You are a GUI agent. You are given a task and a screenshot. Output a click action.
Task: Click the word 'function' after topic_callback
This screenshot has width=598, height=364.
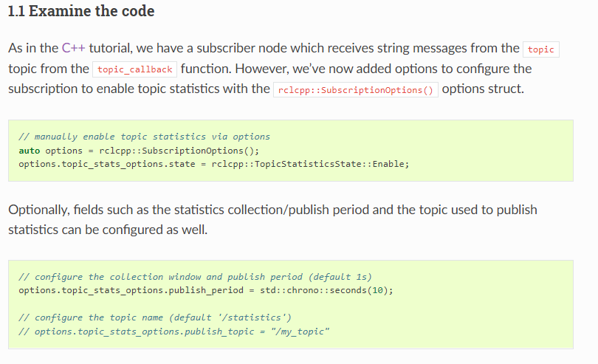coord(205,69)
